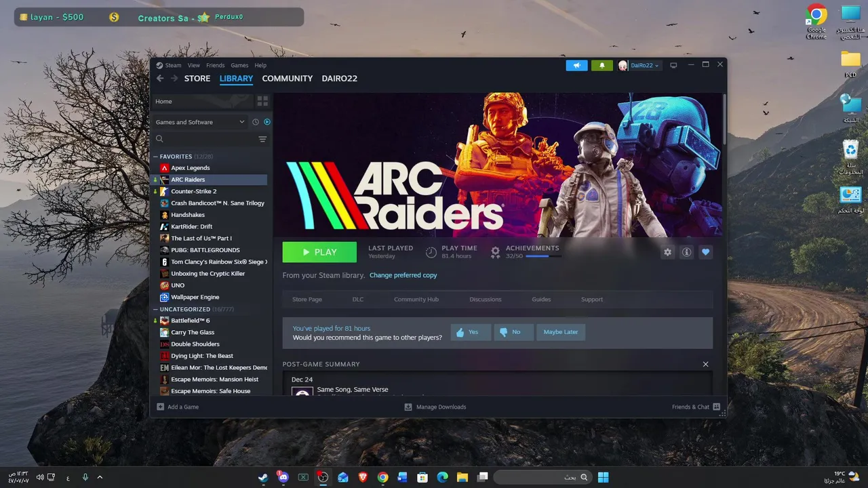This screenshot has width=868, height=488.
Task: Open the Steam menu
Action: tap(173, 65)
